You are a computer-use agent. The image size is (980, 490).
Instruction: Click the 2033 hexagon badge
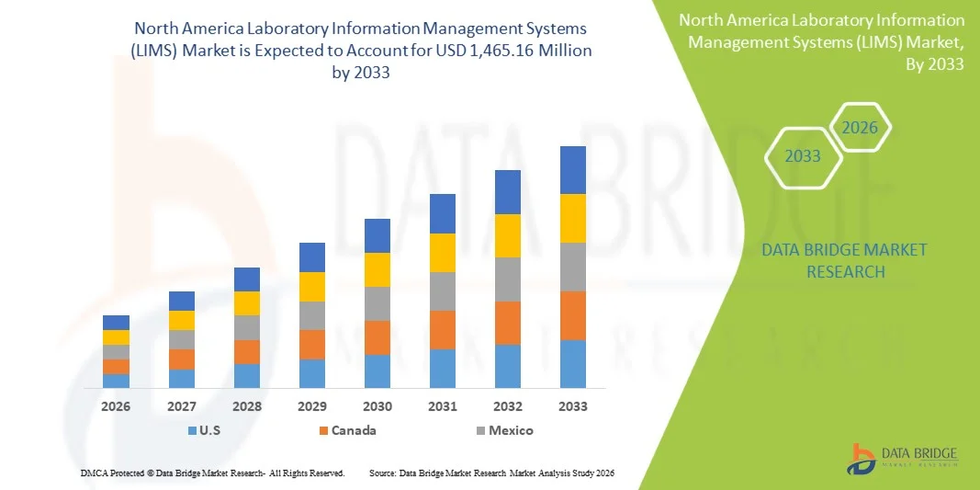tap(803, 156)
